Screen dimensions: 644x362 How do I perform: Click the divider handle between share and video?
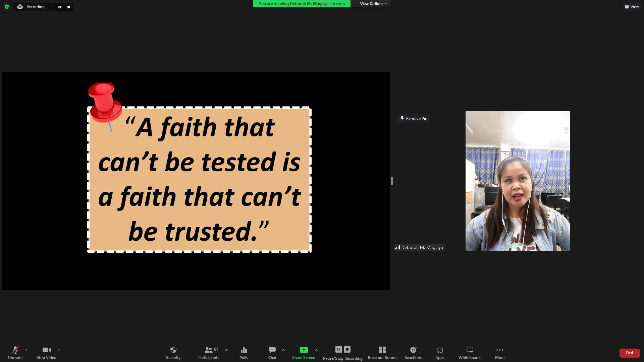[392, 181]
